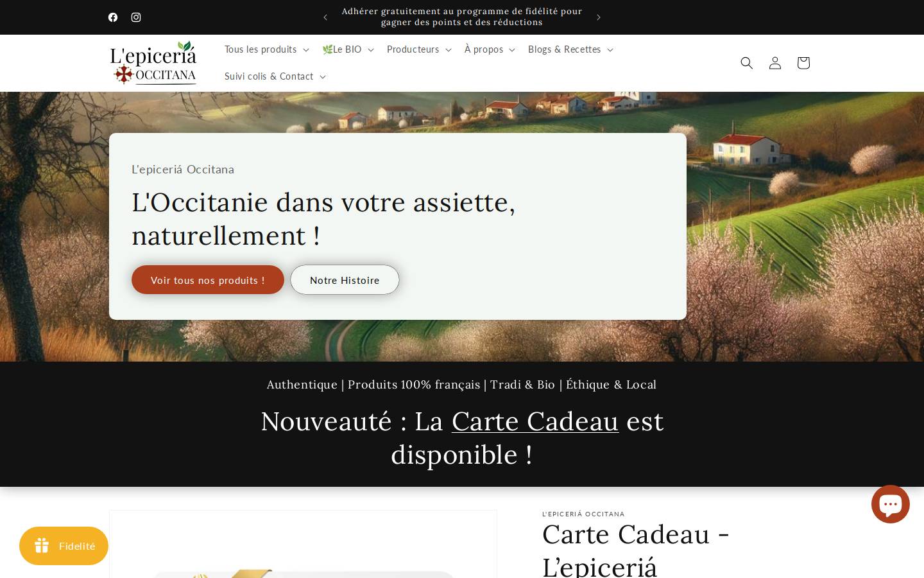Click the Carte Cadeau product title
Viewport: 924px width, 578px height.
point(636,550)
